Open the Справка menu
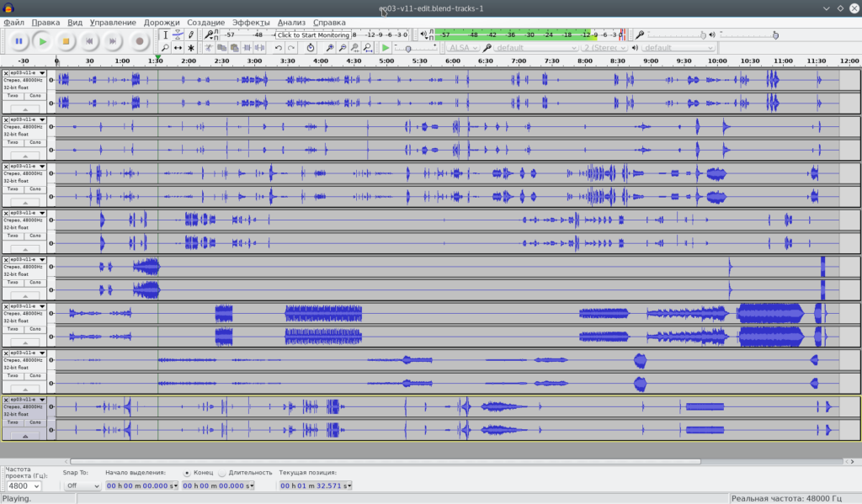Screen dimensions: 862x504 tap(329, 23)
